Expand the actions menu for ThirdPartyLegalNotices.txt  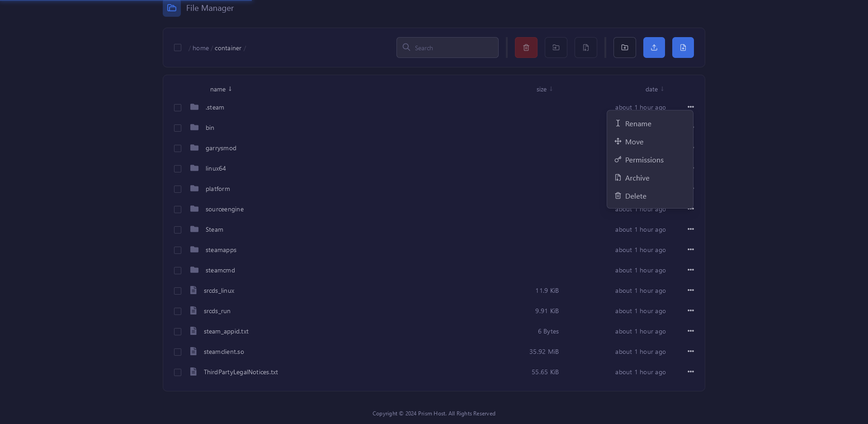click(690, 372)
